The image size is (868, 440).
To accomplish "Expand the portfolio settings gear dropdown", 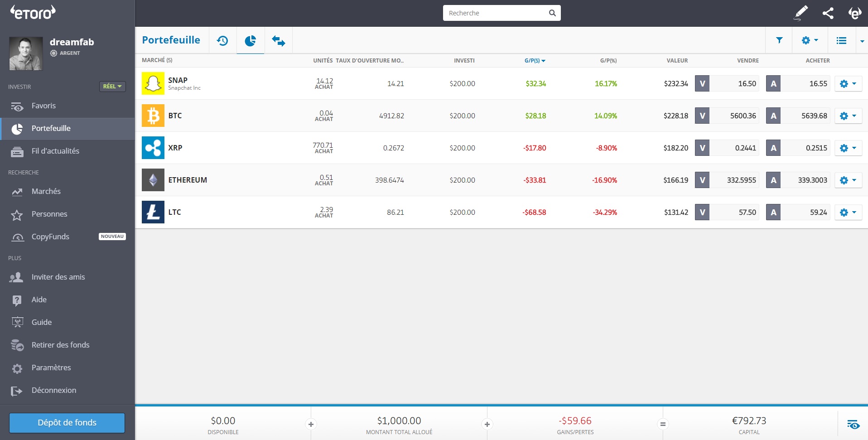I will (810, 40).
